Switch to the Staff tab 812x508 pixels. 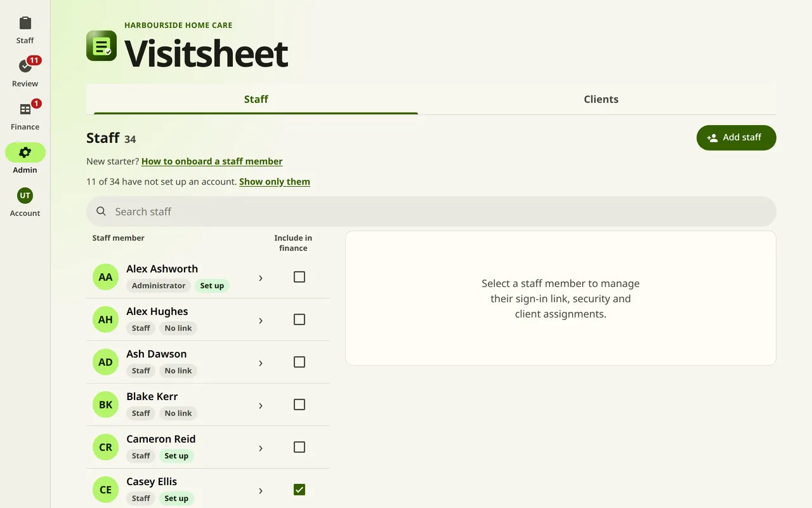256,99
